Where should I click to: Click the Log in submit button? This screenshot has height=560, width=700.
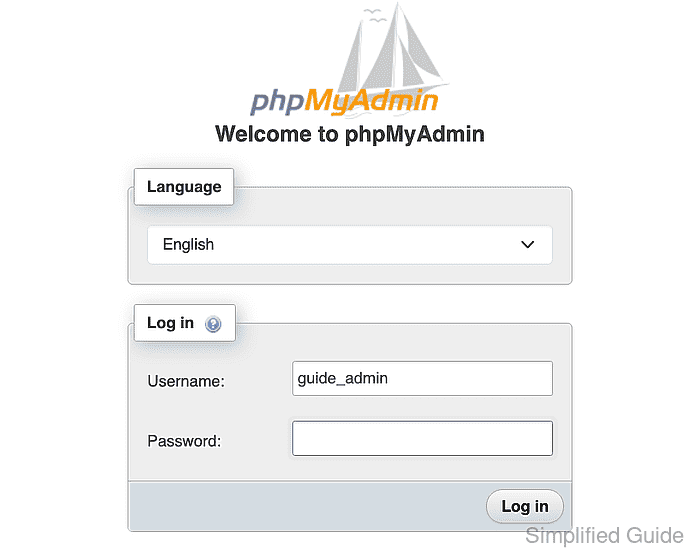tap(525, 506)
